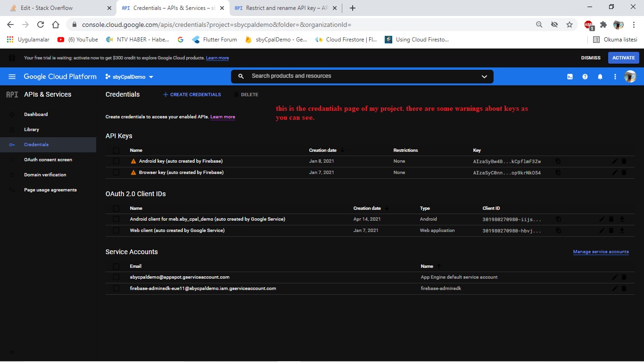Select all Service Accounts header checkbox
The width and height of the screenshot is (644, 364).
(x=116, y=266)
